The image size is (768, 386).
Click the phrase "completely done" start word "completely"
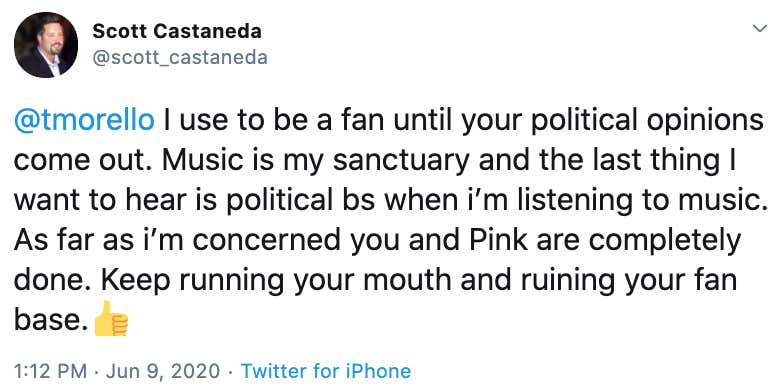(665, 241)
